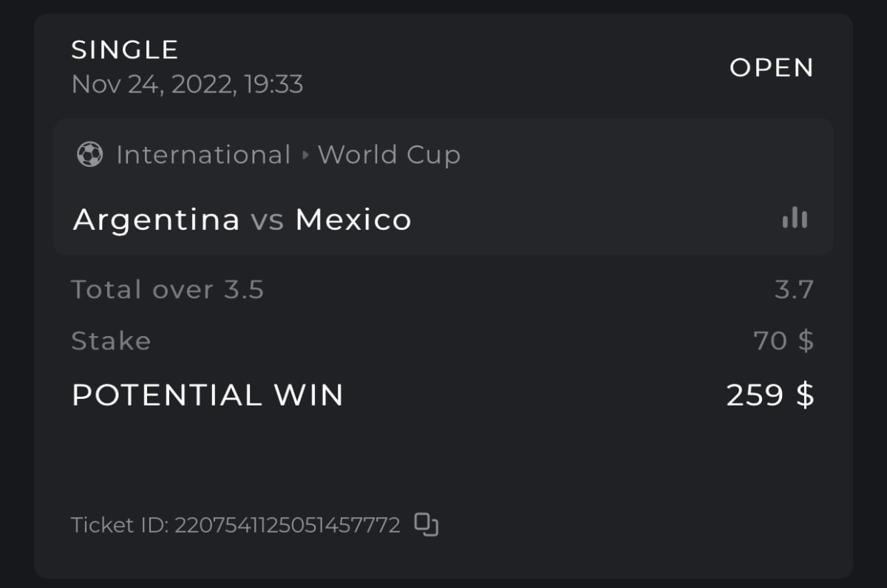This screenshot has width=887, height=588.
Task: Click the arrow between International and World Cup
Action: 305,155
